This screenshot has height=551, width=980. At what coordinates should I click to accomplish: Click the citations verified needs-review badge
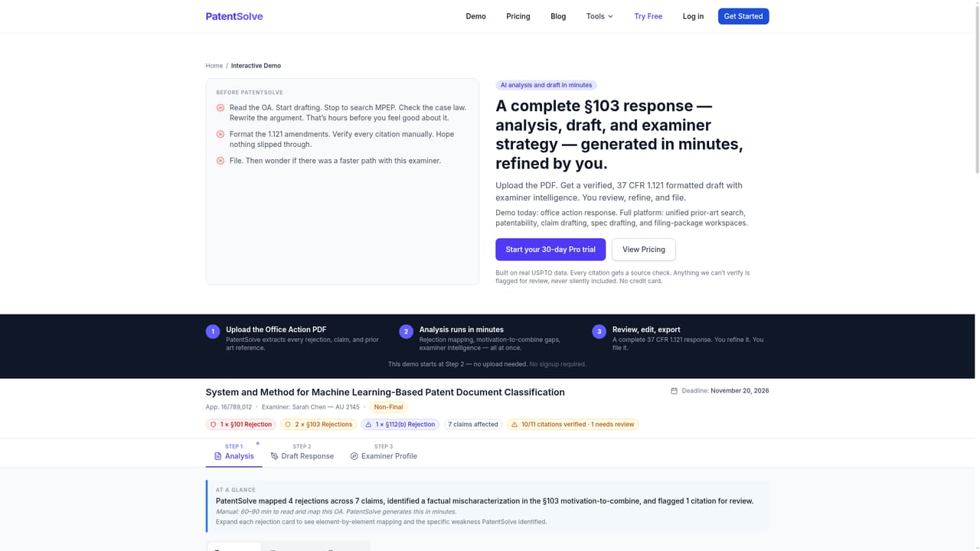573,424
